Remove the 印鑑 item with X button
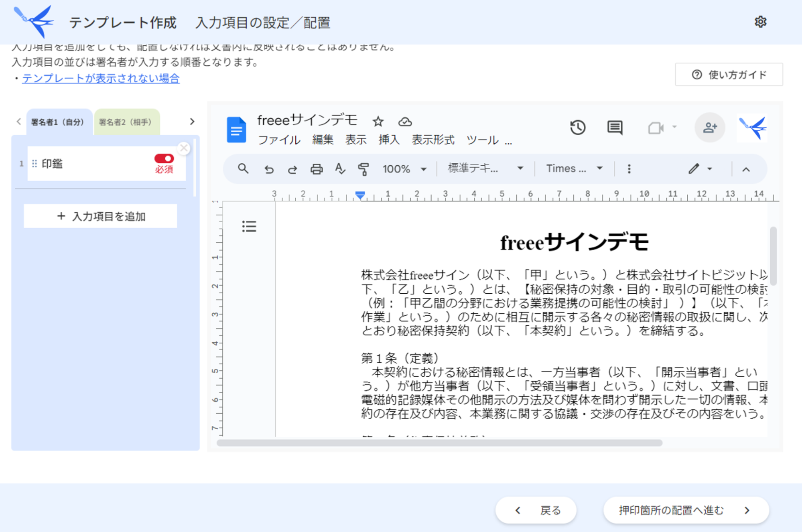Screen dimensions: 802x532 [184, 148]
